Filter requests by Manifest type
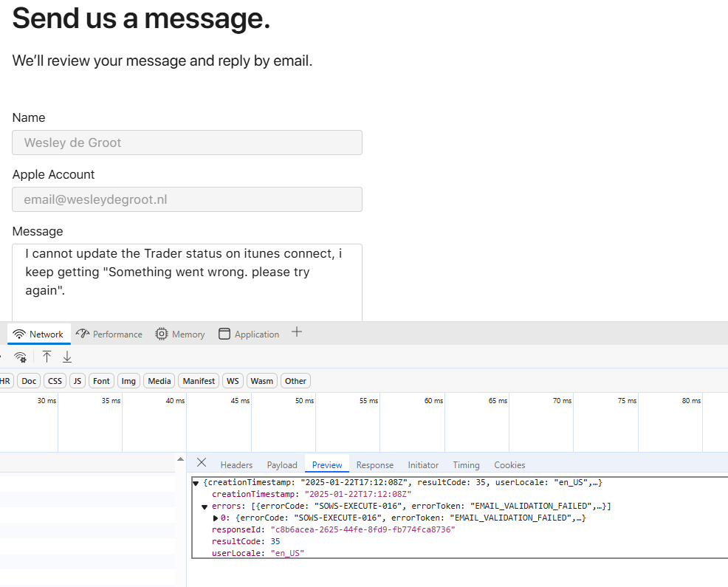This screenshot has height=587, width=728. [199, 381]
